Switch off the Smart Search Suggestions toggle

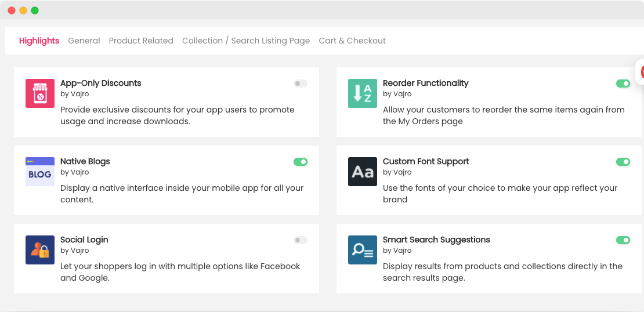pyautogui.click(x=623, y=240)
